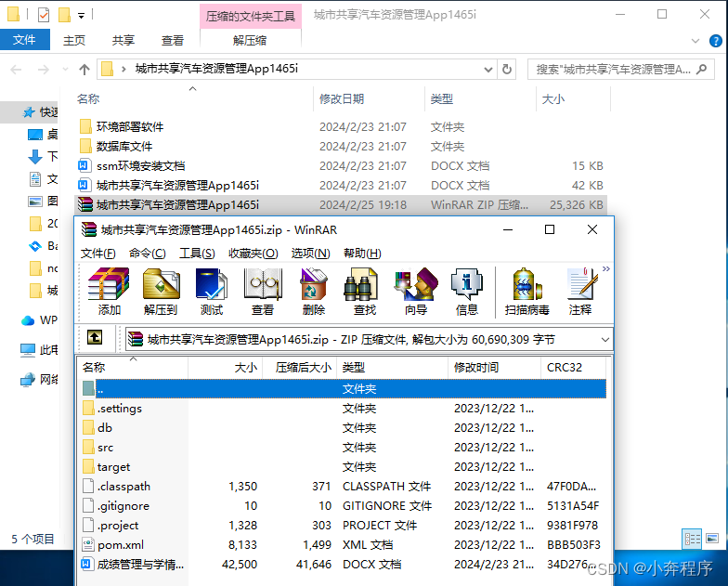
Task: Select the 25,326 KB WinRAR ZIP file row
Action: [x=342, y=204]
